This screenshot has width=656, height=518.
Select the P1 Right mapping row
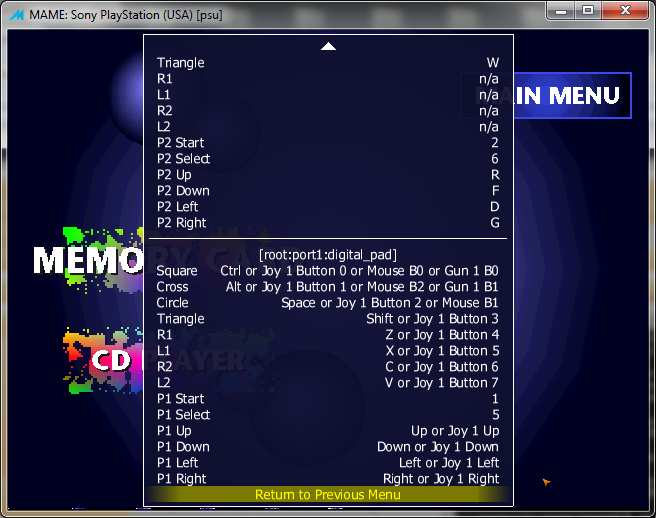click(x=327, y=479)
